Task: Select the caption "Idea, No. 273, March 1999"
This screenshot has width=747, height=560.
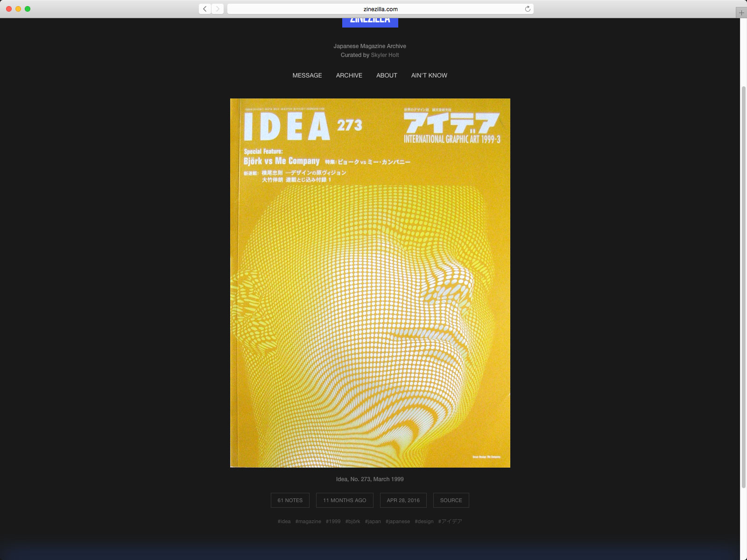Action: 370,479
